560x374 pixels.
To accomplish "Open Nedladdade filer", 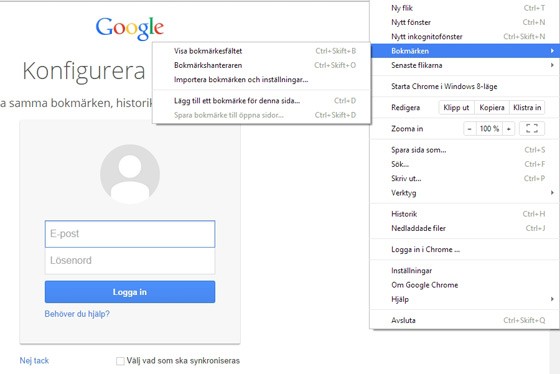I will pyautogui.click(x=464, y=228).
